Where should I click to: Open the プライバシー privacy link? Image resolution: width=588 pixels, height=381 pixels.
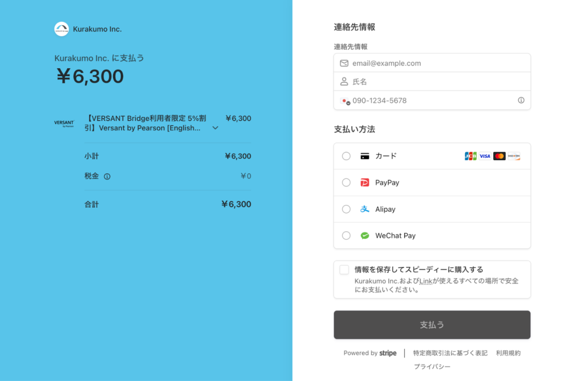432,367
